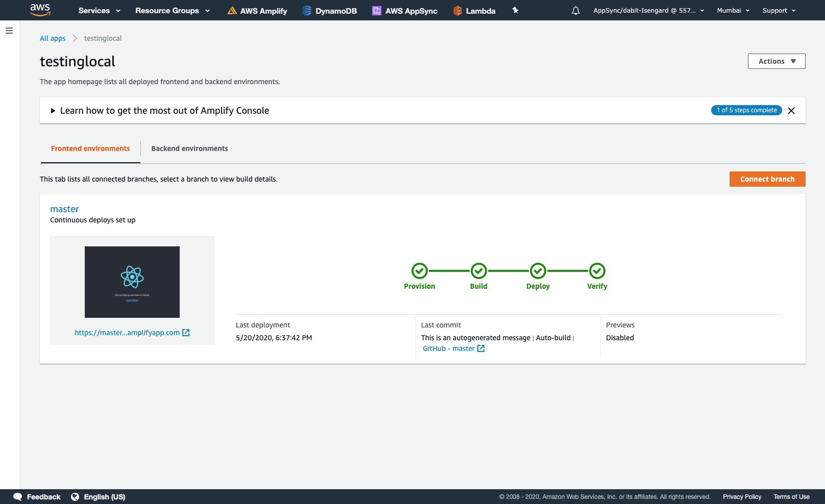Image resolution: width=825 pixels, height=504 pixels.
Task: Click the Verify step checkmark circle
Action: [x=597, y=271]
